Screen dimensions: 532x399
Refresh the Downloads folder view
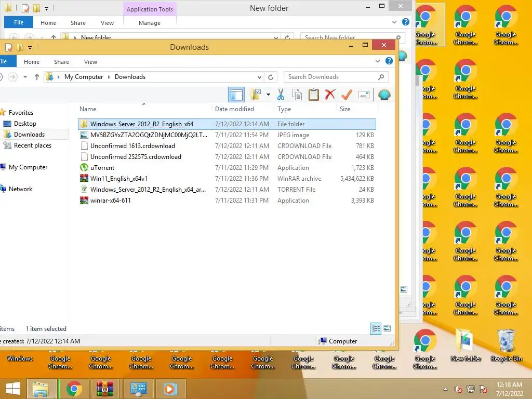[270, 77]
